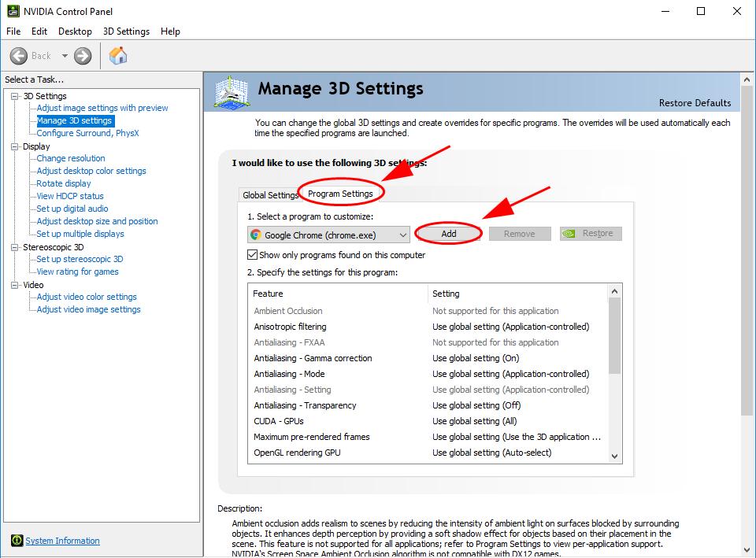Screen dimensions: 756x558
Task: Click the Forward arrow icon
Action: pyautogui.click(x=83, y=56)
